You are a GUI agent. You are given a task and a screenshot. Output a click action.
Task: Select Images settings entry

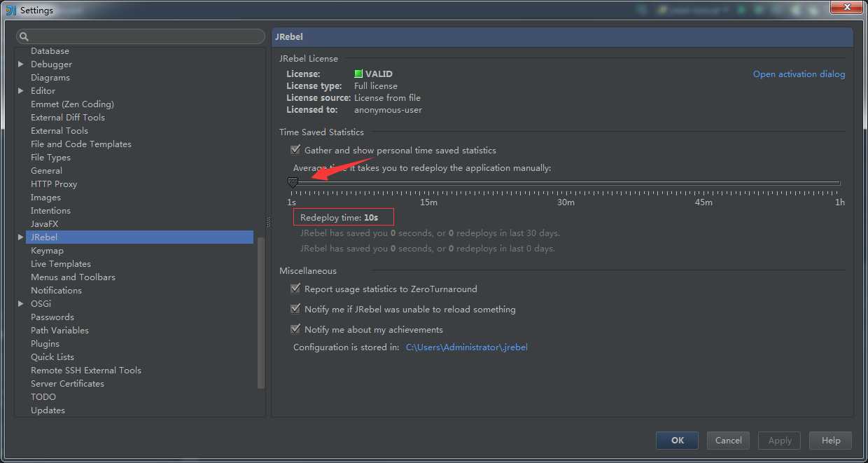tap(45, 197)
